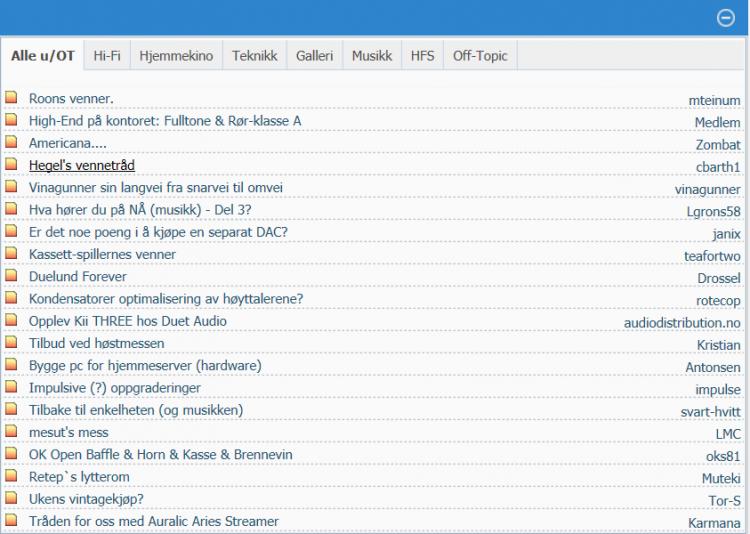The width and height of the screenshot is (750, 534).
Task: Open High-End på kontoret thread
Action: [x=165, y=121]
